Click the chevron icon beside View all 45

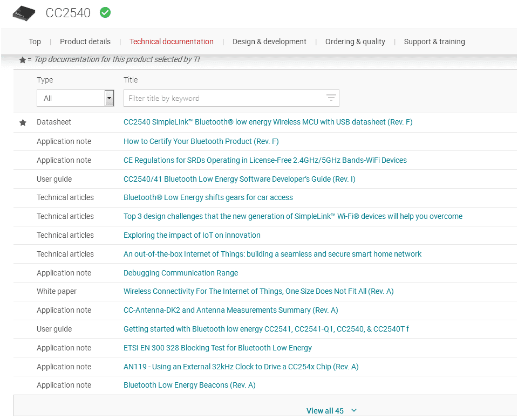click(x=354, y=411)
